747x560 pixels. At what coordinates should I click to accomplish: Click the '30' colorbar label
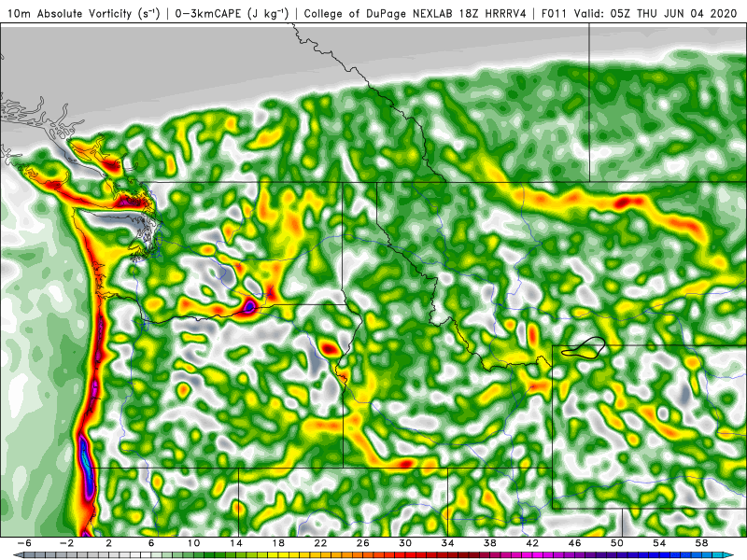click(x=405, y=543)
